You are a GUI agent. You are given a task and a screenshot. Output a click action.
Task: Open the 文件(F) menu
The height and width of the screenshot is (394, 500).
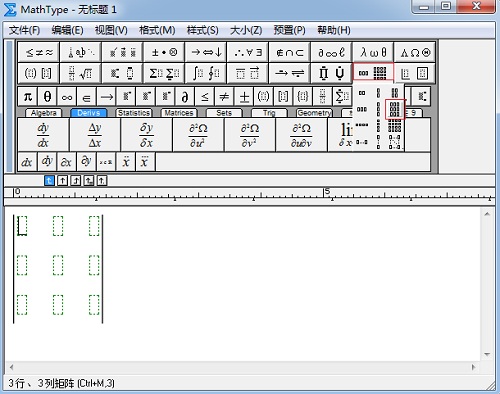click(24, 30)
